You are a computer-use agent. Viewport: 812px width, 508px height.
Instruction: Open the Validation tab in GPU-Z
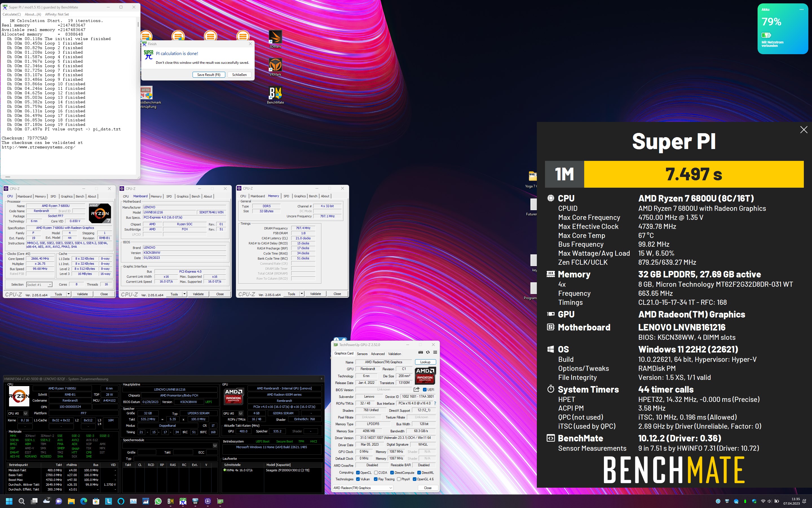395,354
